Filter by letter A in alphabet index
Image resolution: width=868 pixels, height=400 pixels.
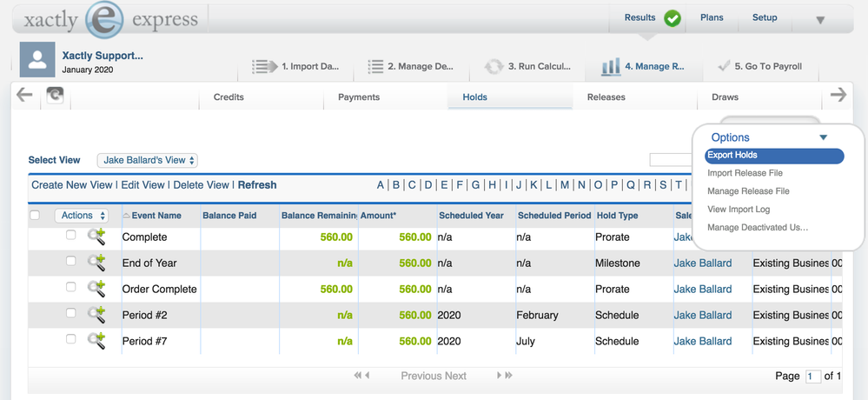381,185
